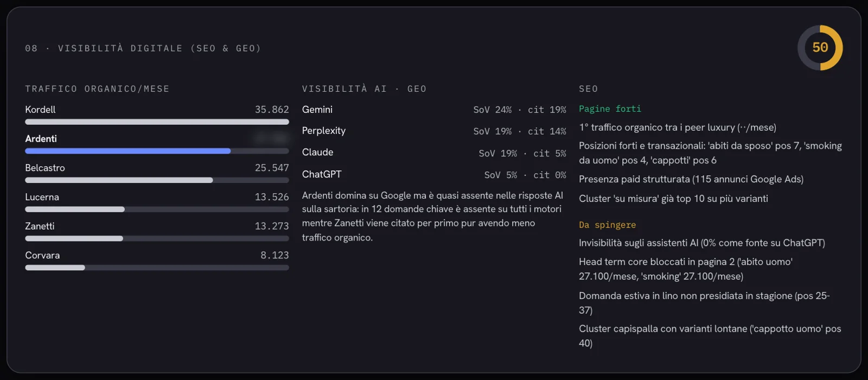Select the Kordell value 35.862
Viewport: 868px width, 380px height.
(272, 110)
